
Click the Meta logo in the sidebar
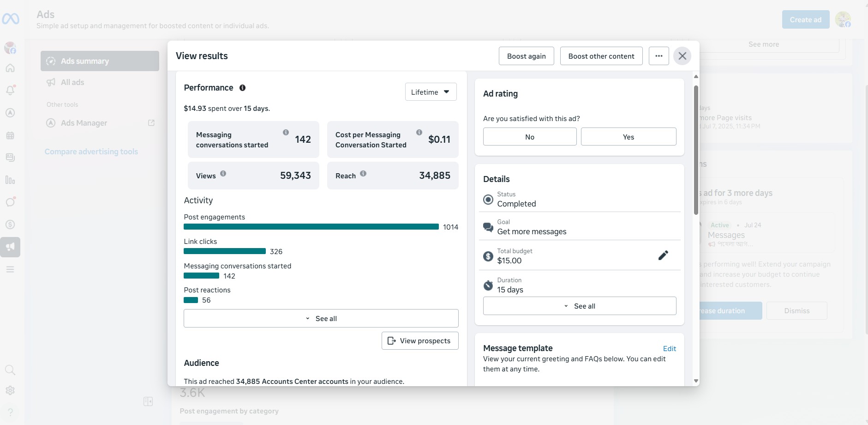pyautogui.click(x=11, y=19)
